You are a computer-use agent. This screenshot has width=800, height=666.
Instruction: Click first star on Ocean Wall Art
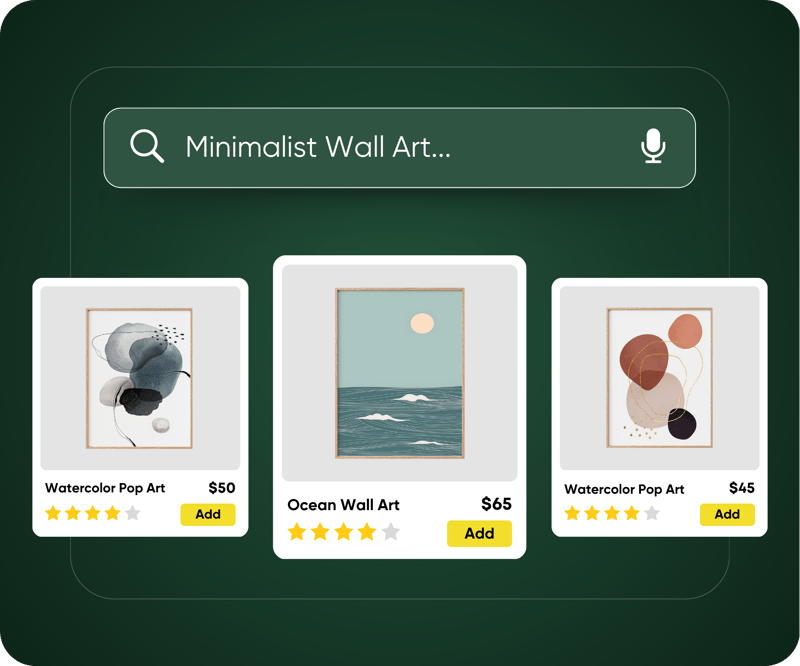click(297, 532)
